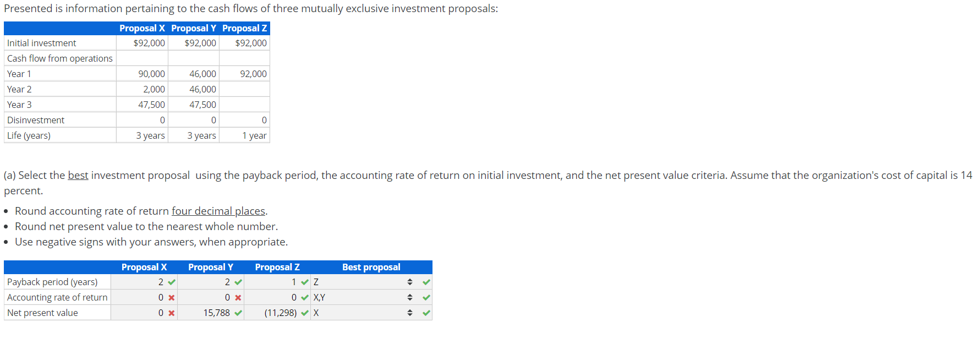The height and width of the screenshot is (338, 980).
Task: Click the green checkmark beside Best proposal Z answer
Action: coord(426,281)
